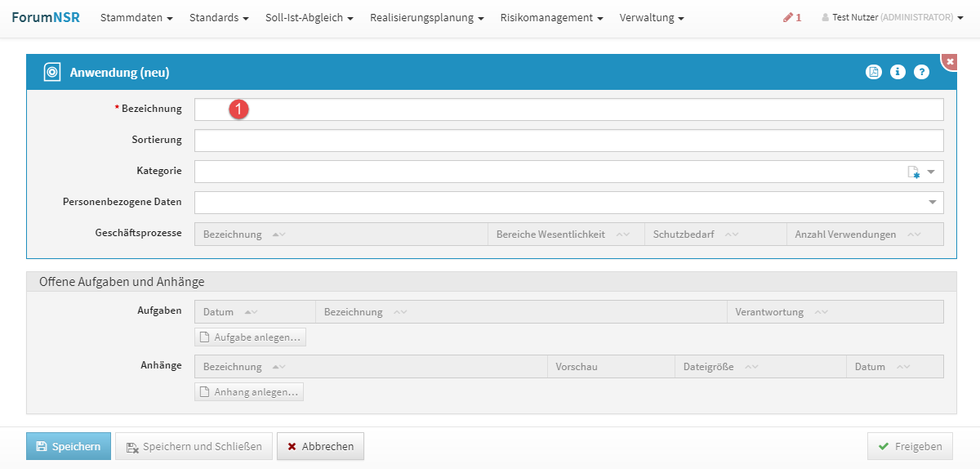Create new Kategorie via document-star icon
The image size is (980, 469).
[913, 172]
